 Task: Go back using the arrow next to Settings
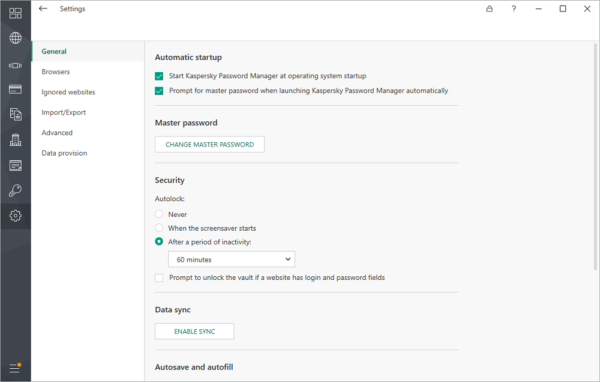click(x=43, y=8)
